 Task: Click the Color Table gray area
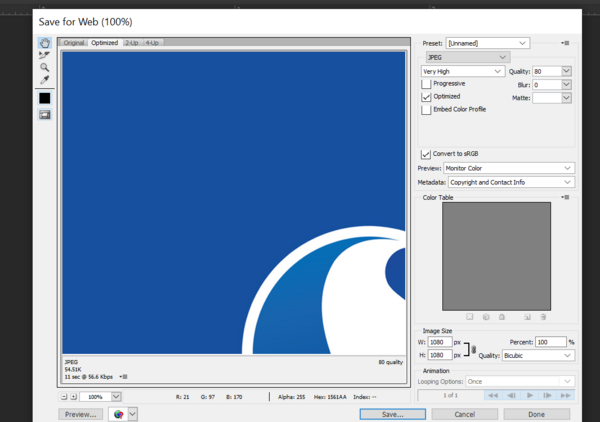click(496, 256)
